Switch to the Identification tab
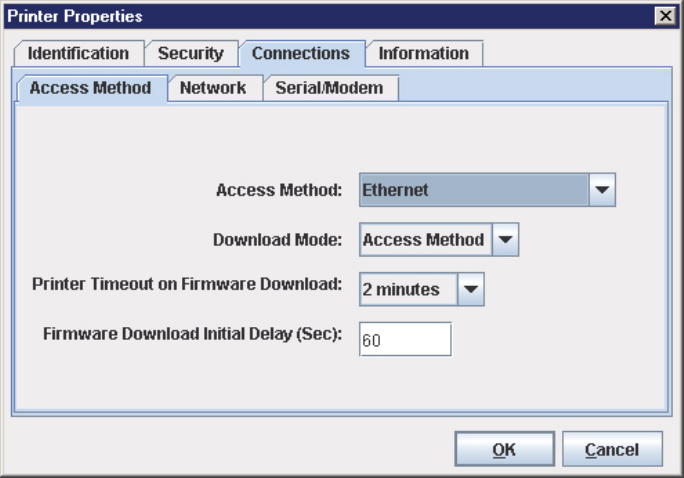The image size is (684, 478). pyautogui.click(x=78, y=53)
